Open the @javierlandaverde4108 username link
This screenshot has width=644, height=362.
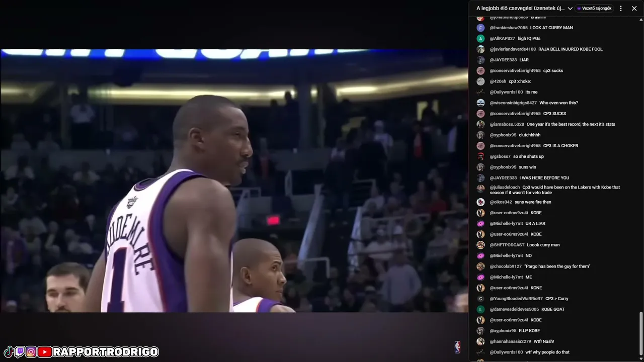pyautogui.click(x=513, y=49)
